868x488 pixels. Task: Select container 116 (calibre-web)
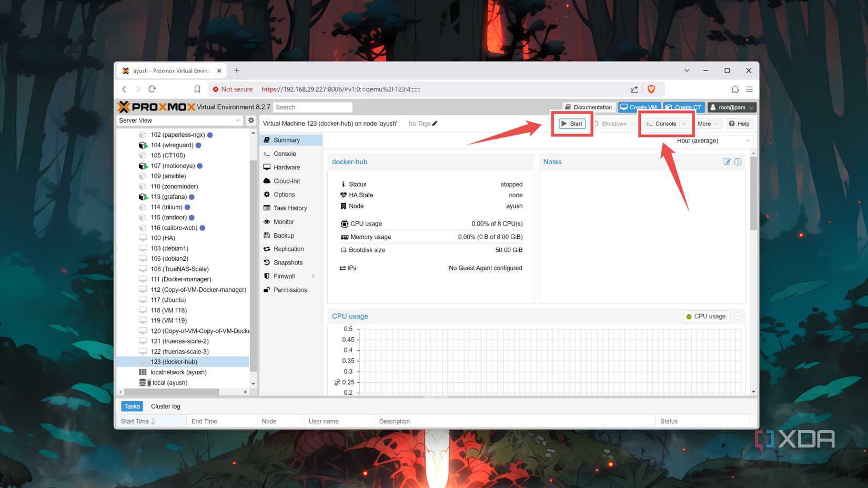(x=174, y=228)
